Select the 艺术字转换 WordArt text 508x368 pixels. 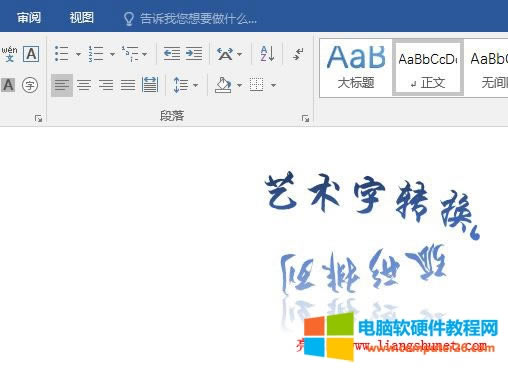[372, 205]
